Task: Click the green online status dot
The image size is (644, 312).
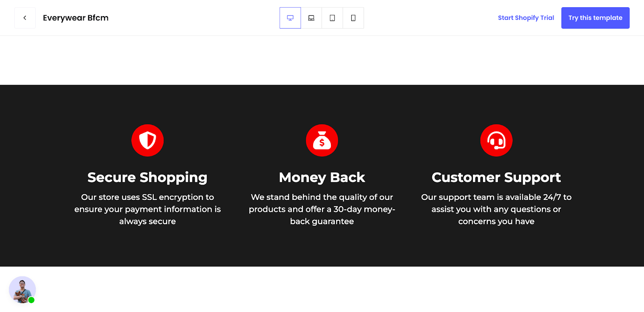Action: (x=31, y=300)
